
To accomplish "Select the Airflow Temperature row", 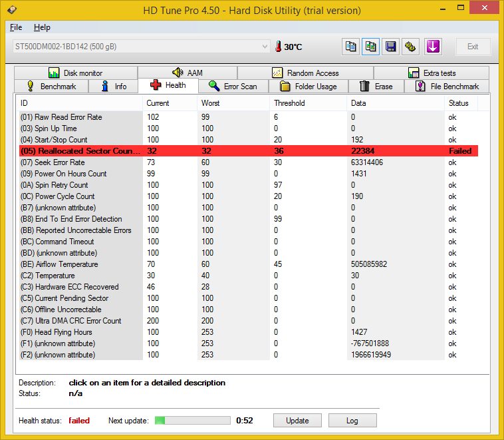I will [249, 264].
